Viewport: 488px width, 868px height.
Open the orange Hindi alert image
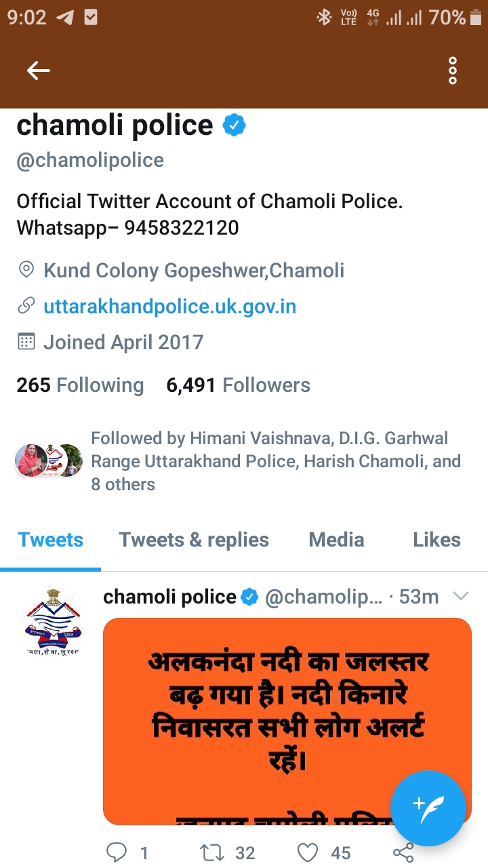[287, 722]
